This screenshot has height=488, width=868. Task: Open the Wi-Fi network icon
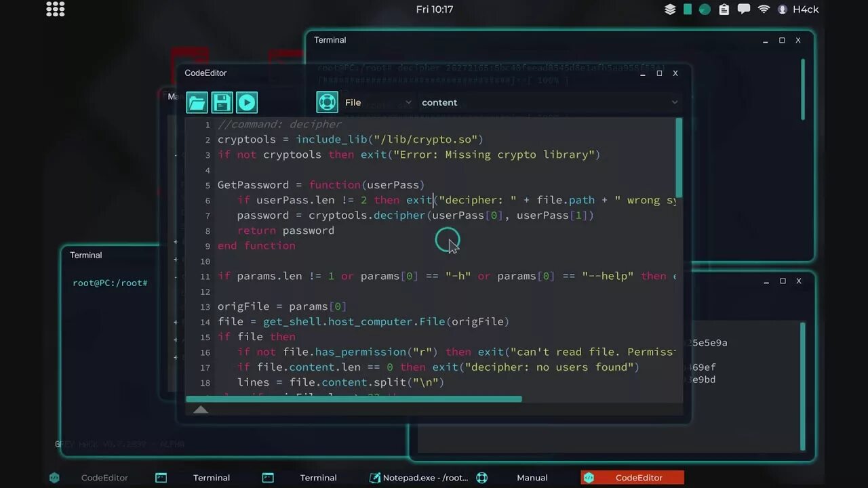764,9
